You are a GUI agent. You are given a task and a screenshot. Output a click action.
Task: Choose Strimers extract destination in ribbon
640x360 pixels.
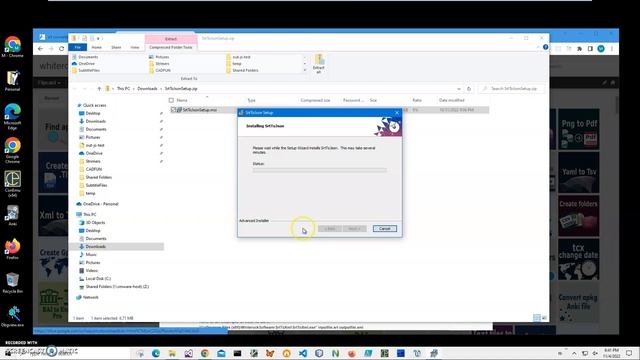coord(159,64)
